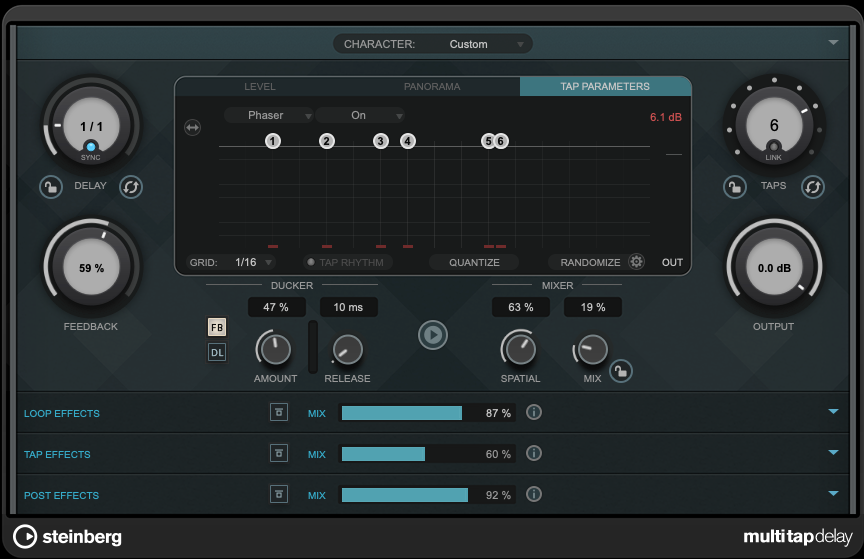Adjust the Loop Effects MIX slider
The height and width of the screenshot is (559, 864).
[x=427, y=413]
